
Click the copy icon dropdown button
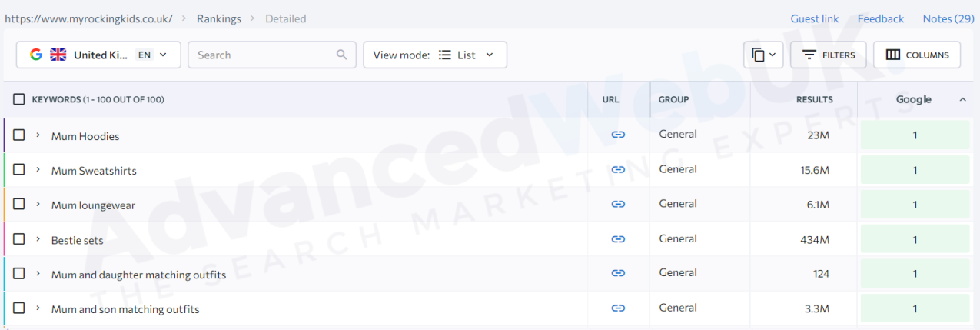(763, 55)
